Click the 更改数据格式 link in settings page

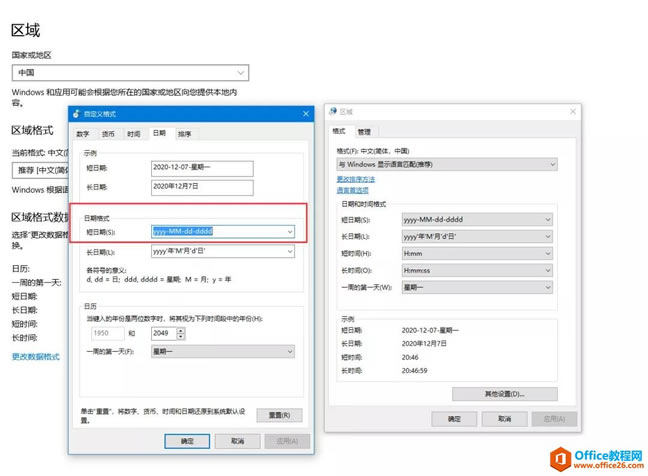click(x=36, y=357)
